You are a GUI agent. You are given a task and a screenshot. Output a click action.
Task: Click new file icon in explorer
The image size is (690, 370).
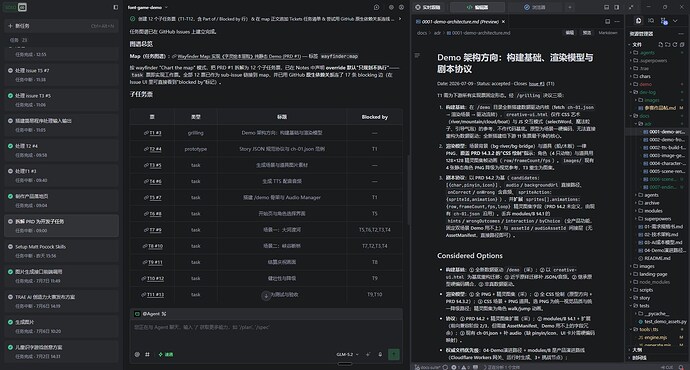coord(660,44)
